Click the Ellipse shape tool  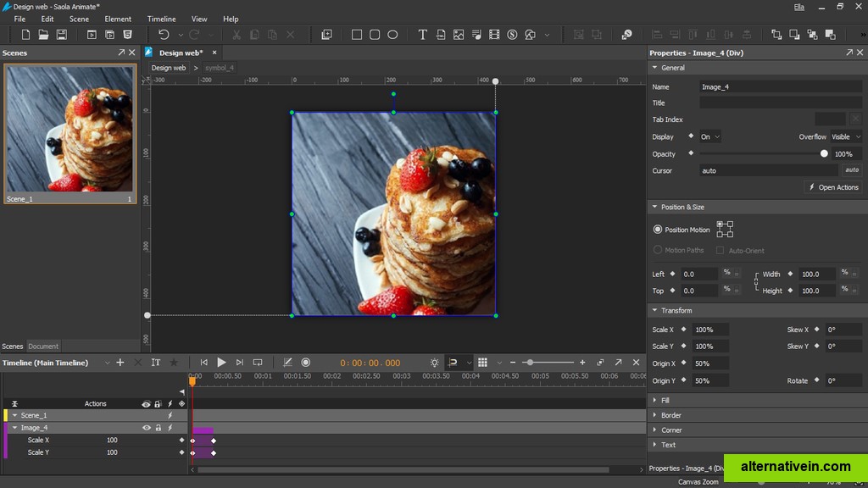(392, 35)
